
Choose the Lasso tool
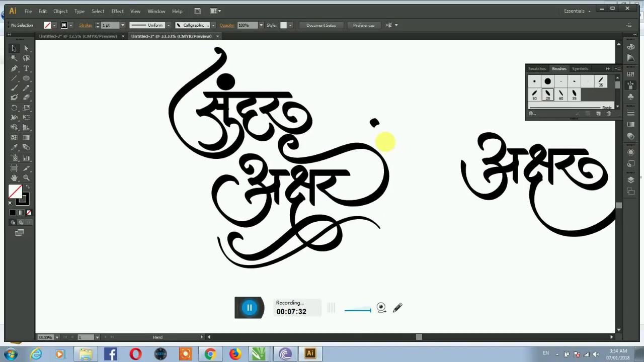[x=26, y=58]
